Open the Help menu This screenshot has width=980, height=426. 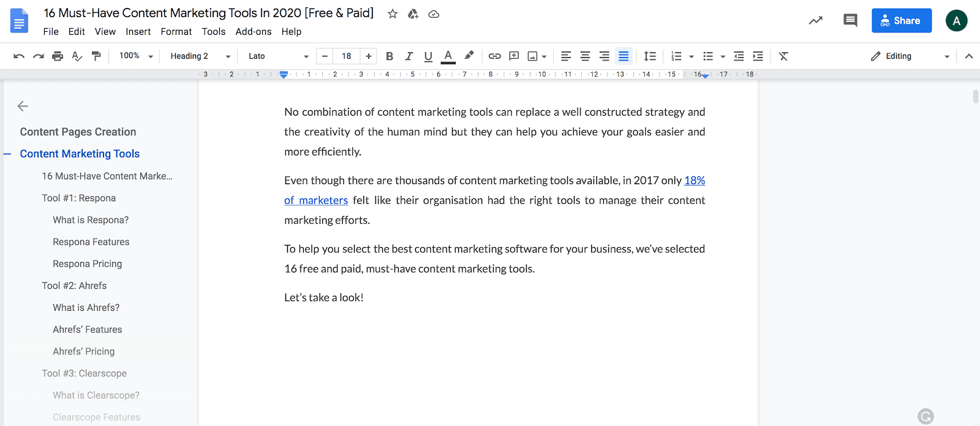click(x=292, y=32)
